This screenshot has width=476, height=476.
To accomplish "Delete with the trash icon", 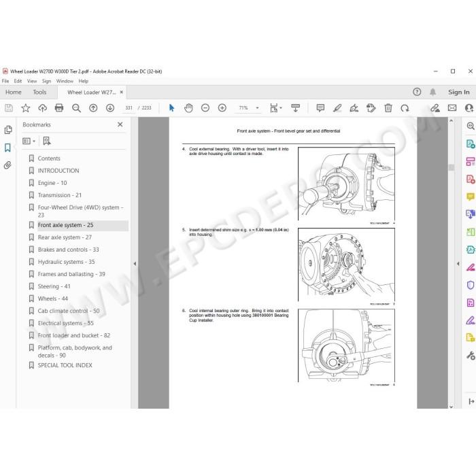I will coord(388,107).
